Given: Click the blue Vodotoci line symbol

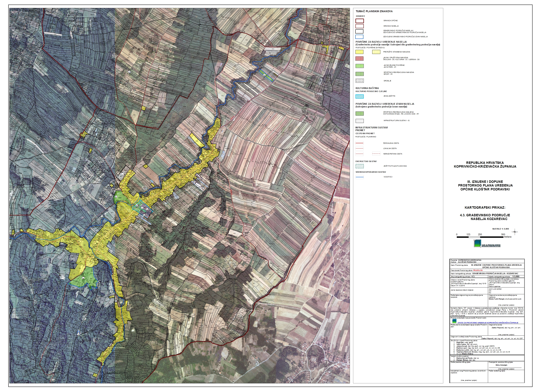Looking at the screenshot, I should click(359, 177).
